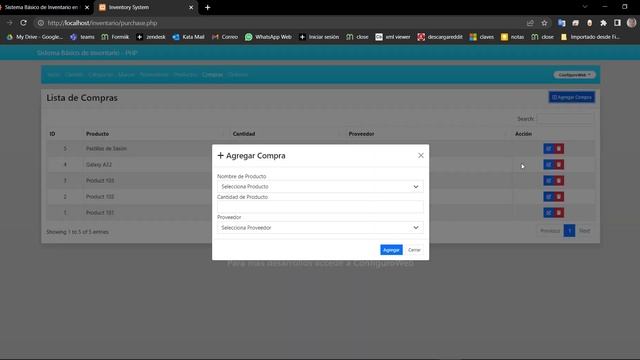Open the ConfiguroWeb user dropdown
The width and height of the screenshot is (640, 360).
[574, 75]
